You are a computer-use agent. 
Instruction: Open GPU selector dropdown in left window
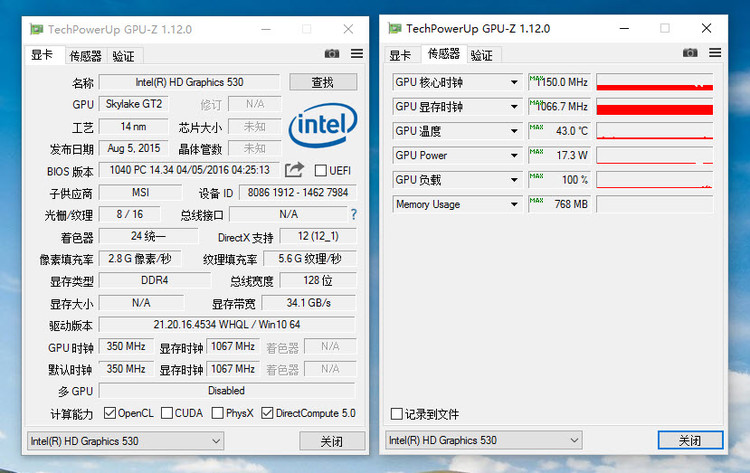(x=125, y=441)
